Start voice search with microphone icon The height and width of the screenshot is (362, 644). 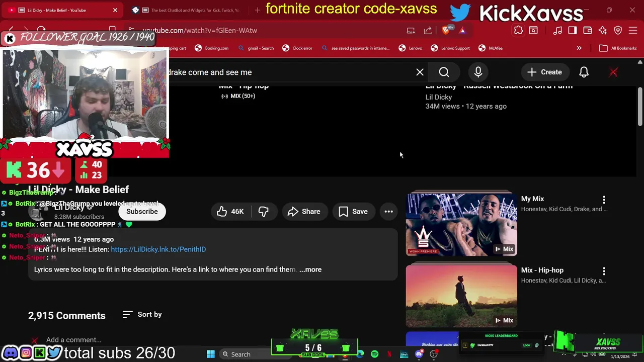(478, 72)
